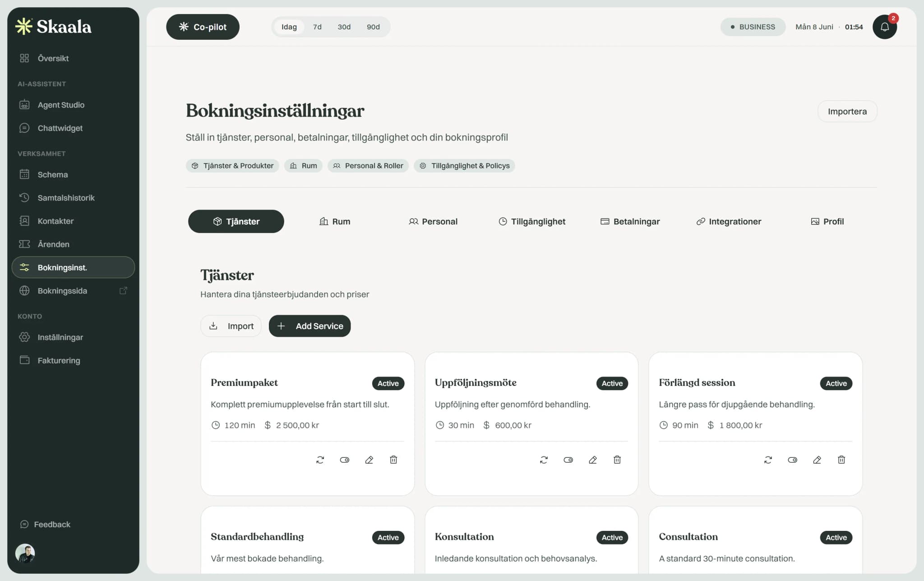Select the 7d time range
Image resolution: width=924 pixels, height=581 pixels.
tap(317, 27)
